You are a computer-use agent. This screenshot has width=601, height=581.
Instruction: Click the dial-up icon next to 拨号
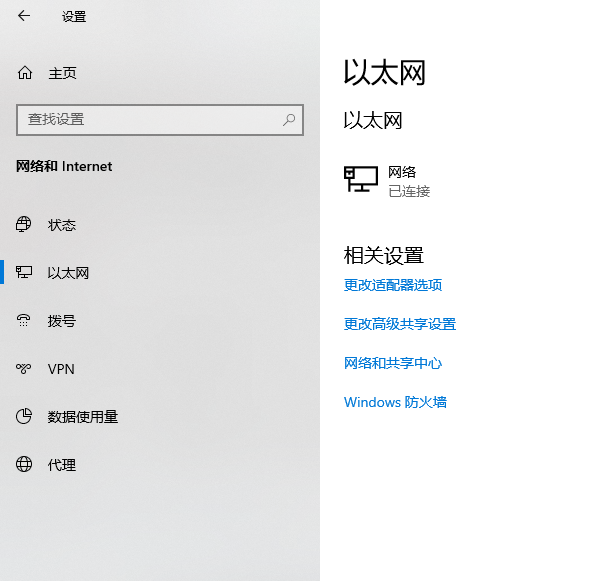pos(25,321)
